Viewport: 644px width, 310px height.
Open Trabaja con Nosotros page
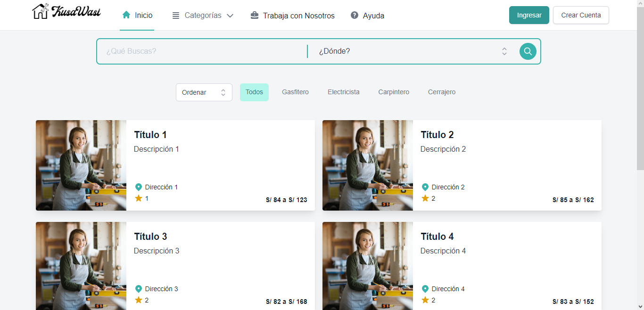298,16
